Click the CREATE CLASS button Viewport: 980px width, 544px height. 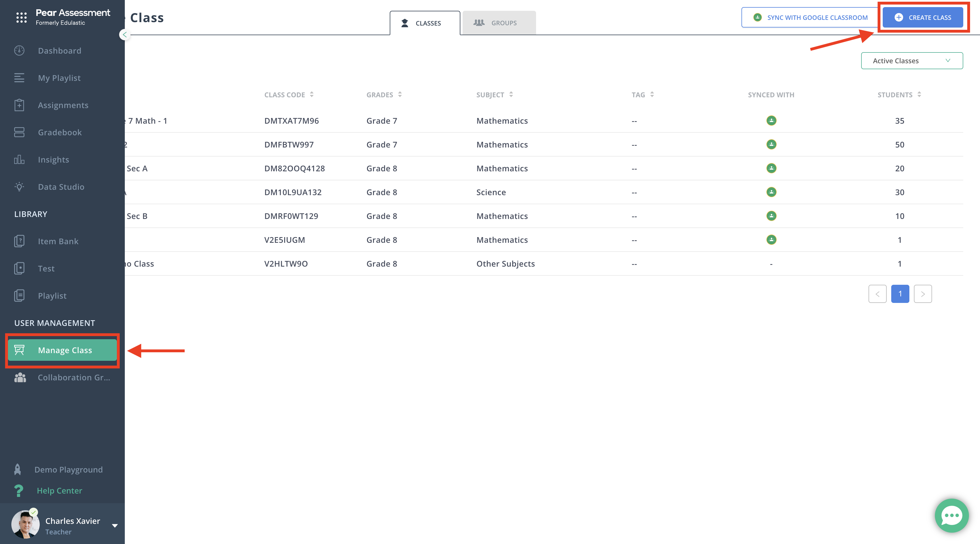coord(923,17)
